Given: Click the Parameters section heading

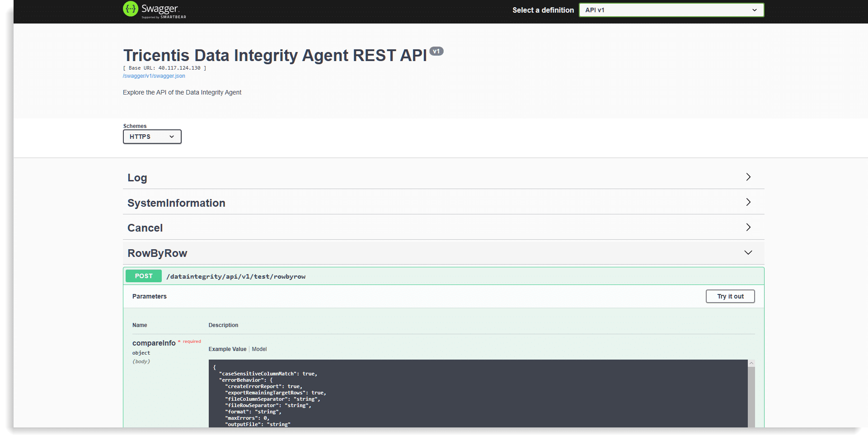Looking at the screenshot, I should [150, 296].
